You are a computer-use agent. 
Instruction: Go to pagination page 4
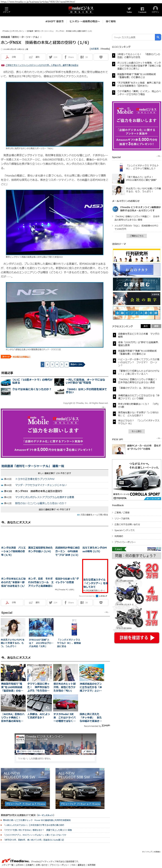[x=57, y=364]
